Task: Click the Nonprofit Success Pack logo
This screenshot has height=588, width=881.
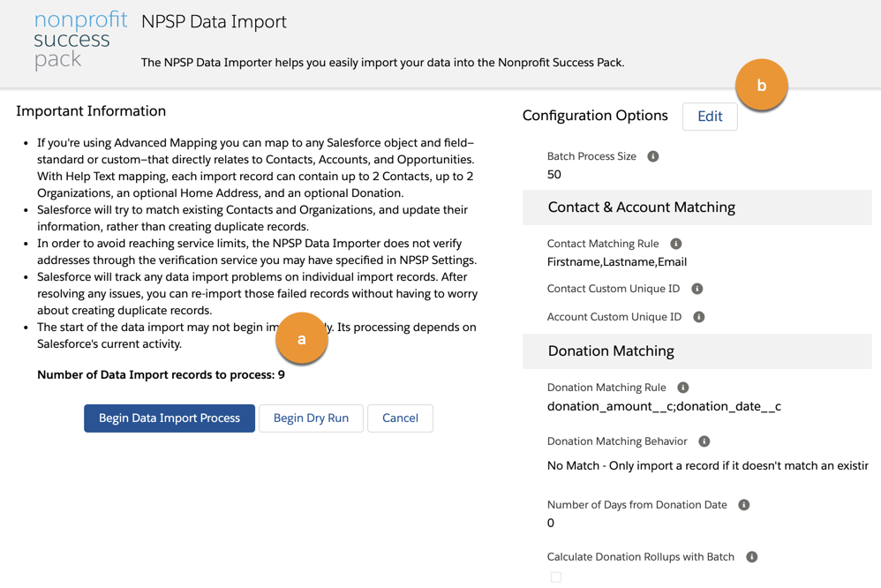Action: (x=79, y=41)
